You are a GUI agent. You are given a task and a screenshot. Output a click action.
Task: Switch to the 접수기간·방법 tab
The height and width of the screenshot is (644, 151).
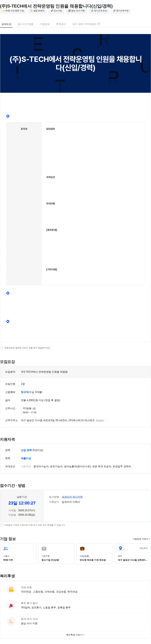tap(25, 24)
